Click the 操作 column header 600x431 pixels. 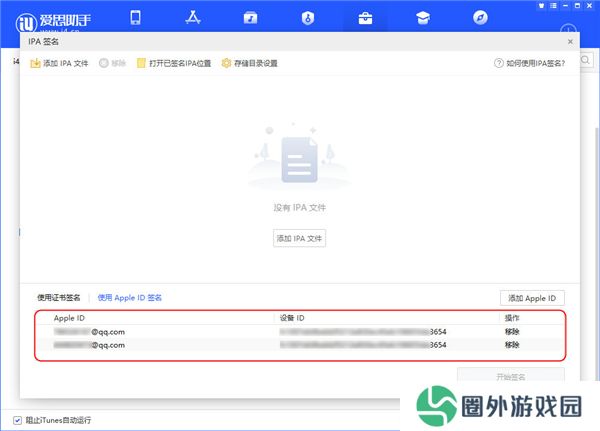click(512, 318)
